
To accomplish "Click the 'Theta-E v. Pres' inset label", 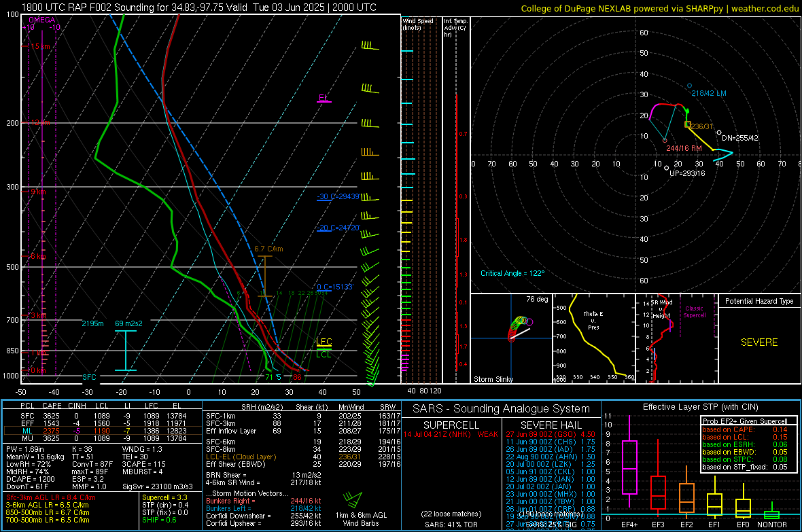I will tap(593, 320).
